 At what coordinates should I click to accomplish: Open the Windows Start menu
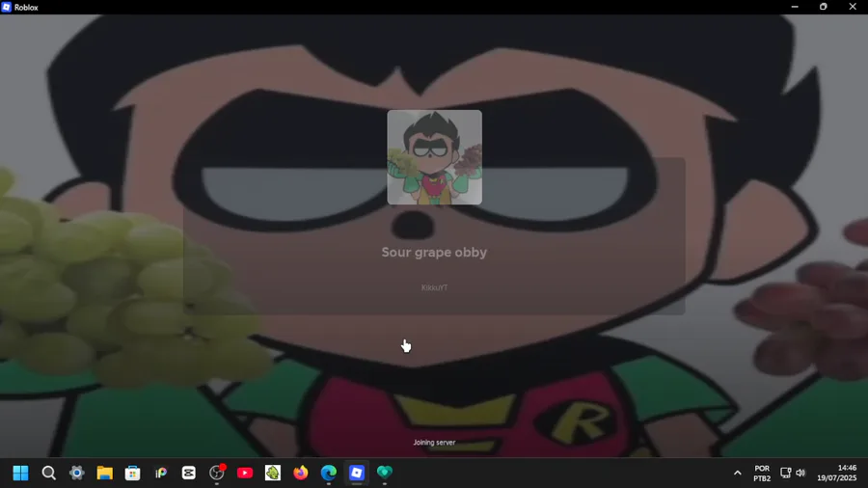pos(20,474)
